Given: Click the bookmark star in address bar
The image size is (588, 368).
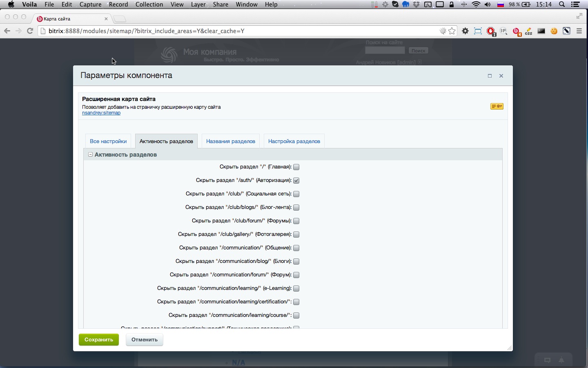Looking at the screenshot, I should pos(452,31).
